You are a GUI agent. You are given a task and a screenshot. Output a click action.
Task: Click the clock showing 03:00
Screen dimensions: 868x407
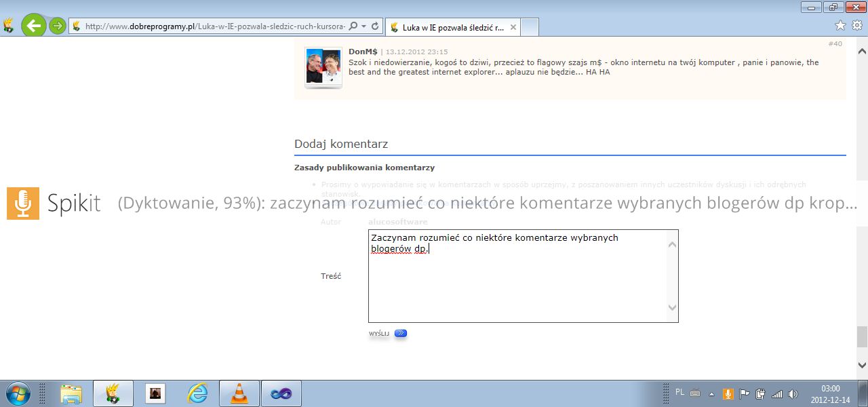coord(829,389)
